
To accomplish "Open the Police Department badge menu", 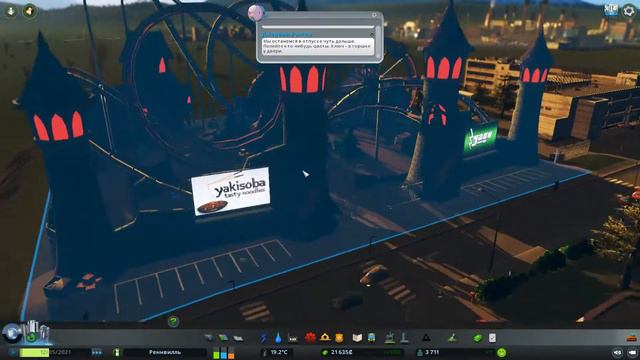I will click(339, 338).
